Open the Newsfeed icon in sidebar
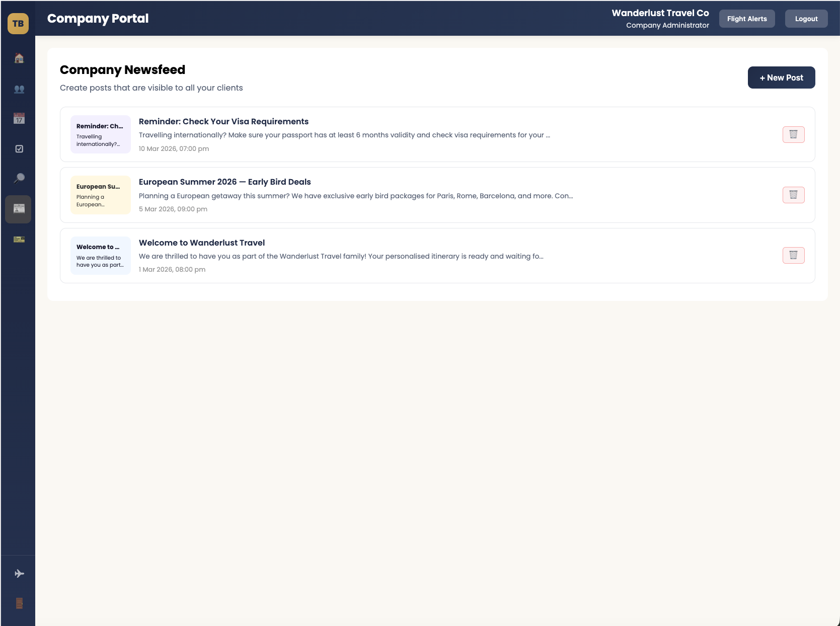Viewport: 840px width, 626px height. click(x=19, y=209)
